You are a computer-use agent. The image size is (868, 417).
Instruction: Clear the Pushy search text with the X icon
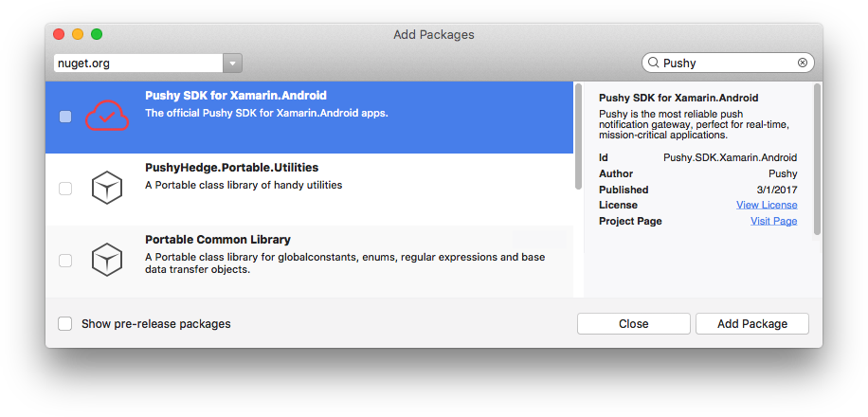[x=802, y=63]
